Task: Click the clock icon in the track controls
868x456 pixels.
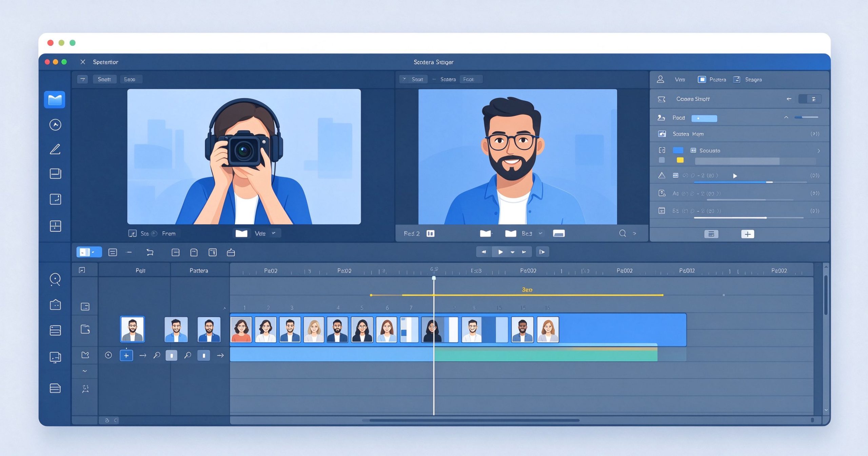Action: [x=108, y=355]
